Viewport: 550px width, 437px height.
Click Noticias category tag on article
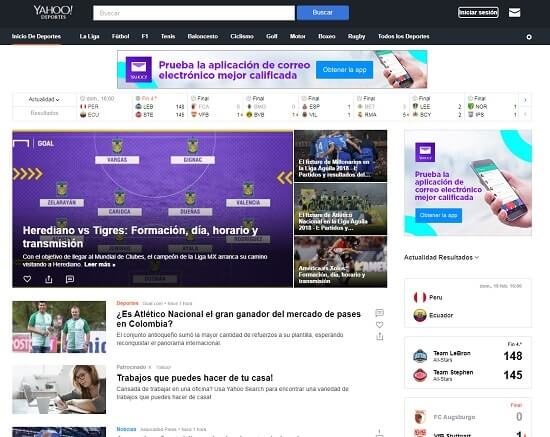click(126, 429)
